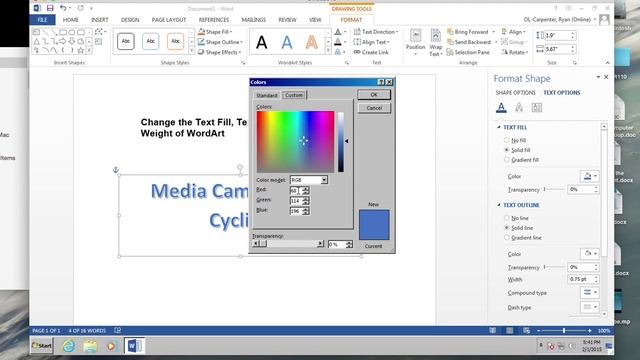This screenshot has width=640, height=360.
Task: Open Shape Effects options
Action: point(220,52)
